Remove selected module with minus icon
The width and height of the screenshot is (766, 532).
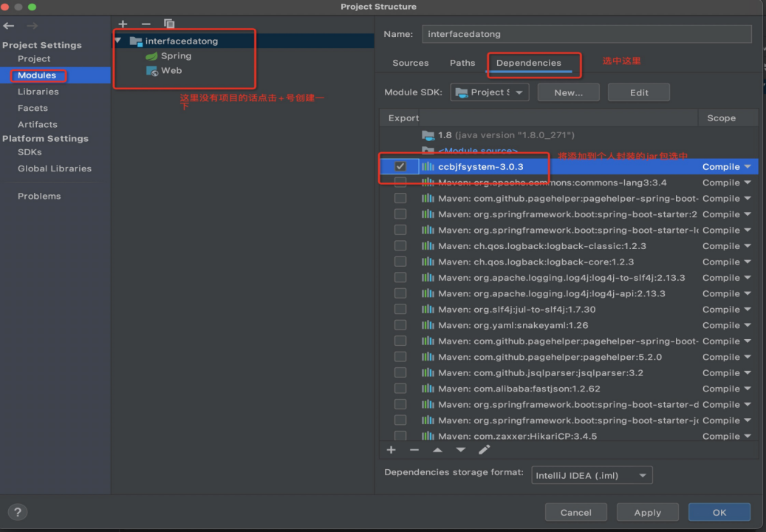146,24
